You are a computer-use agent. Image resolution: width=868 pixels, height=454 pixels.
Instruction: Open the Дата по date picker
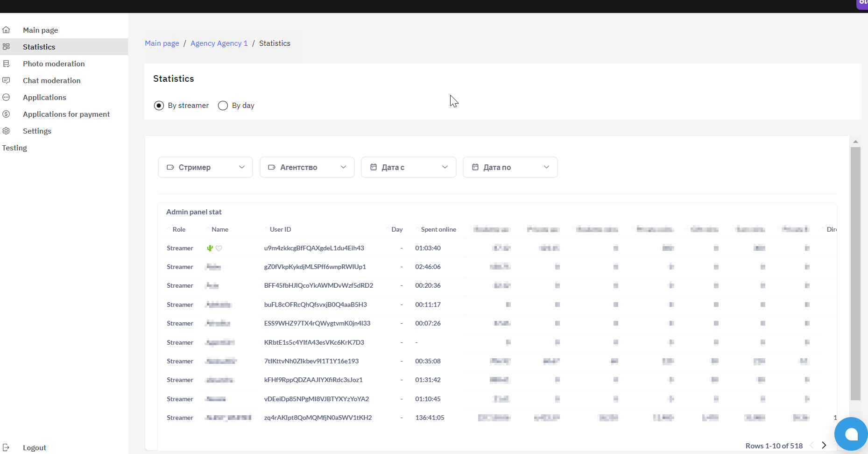pos(510,167)
